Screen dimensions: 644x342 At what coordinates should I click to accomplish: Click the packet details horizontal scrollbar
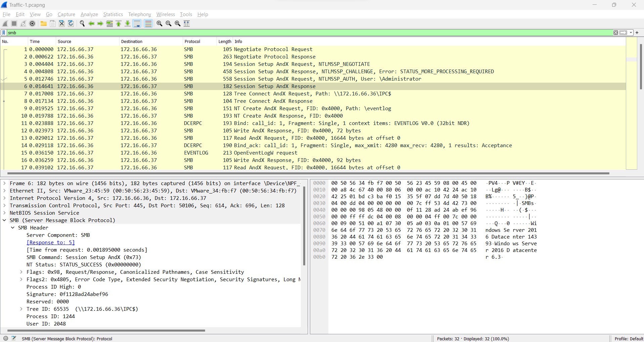pos(106,331)
